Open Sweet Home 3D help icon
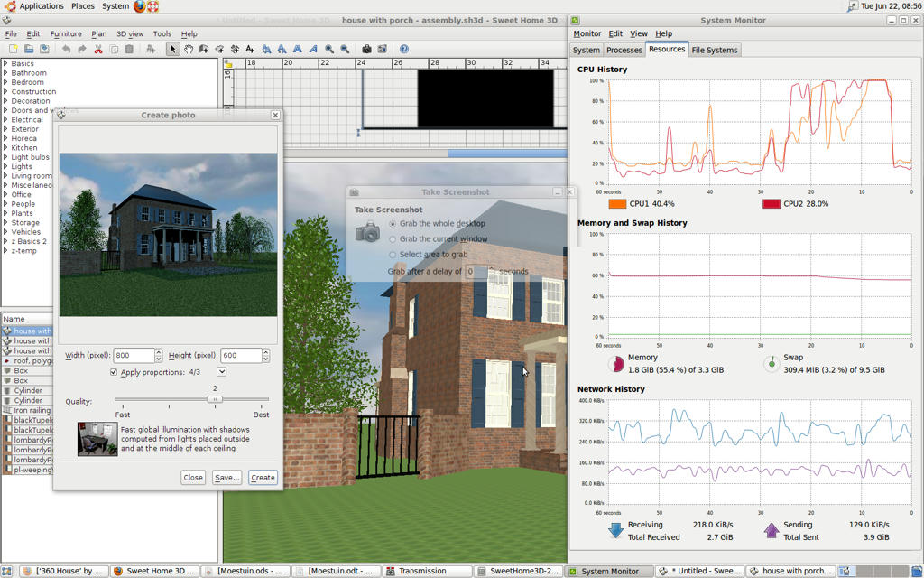The width and height of the screenshot is (924, 578). click(403, 49)
